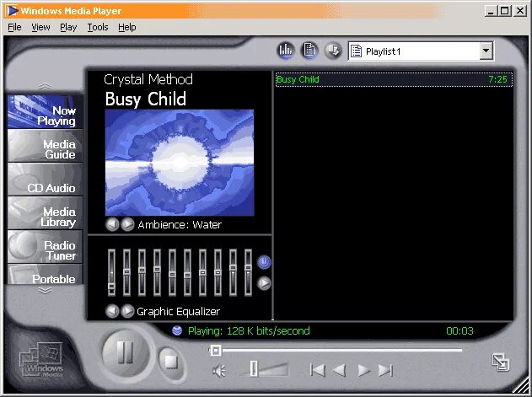532x397 pixels.
Task: Adjust the fifth equalizer band slider
Action: click(172, 272)
